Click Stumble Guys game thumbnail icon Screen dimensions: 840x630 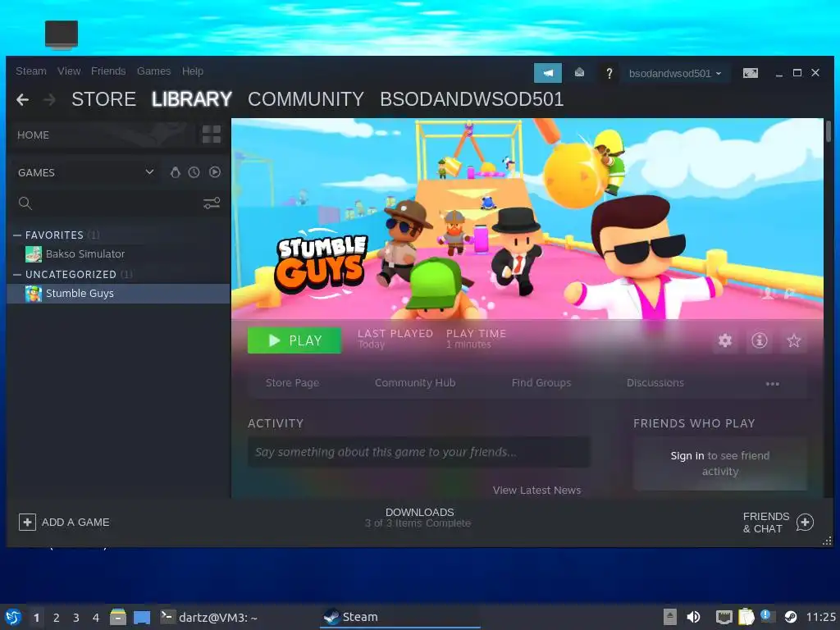click(33, 294)
